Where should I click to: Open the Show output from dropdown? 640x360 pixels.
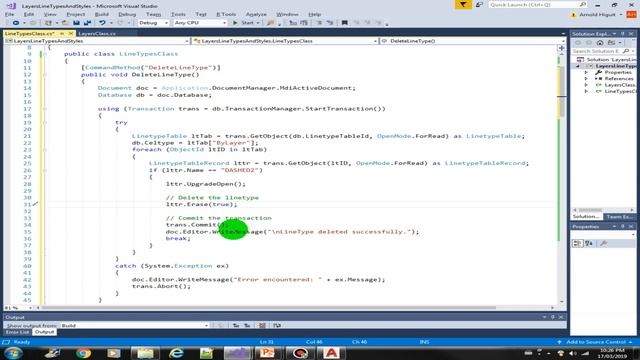pos(135,326)
